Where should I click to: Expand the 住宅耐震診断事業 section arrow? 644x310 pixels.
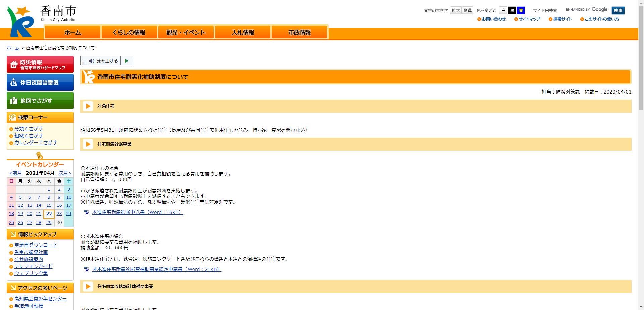coord(88,144)
